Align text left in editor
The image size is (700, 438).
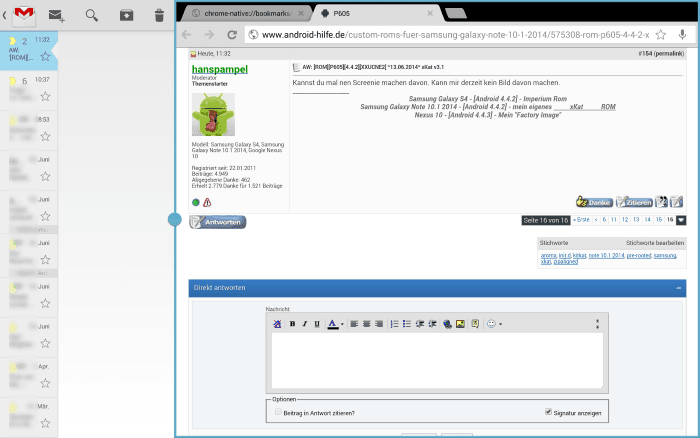click(354, 324)
